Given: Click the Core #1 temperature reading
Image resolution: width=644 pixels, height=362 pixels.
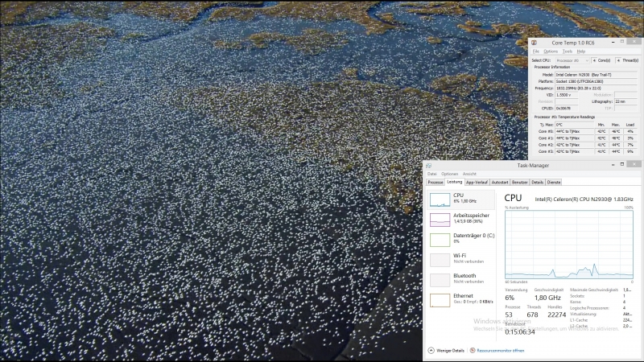Looking at the screenshot, I should point(575,138).
